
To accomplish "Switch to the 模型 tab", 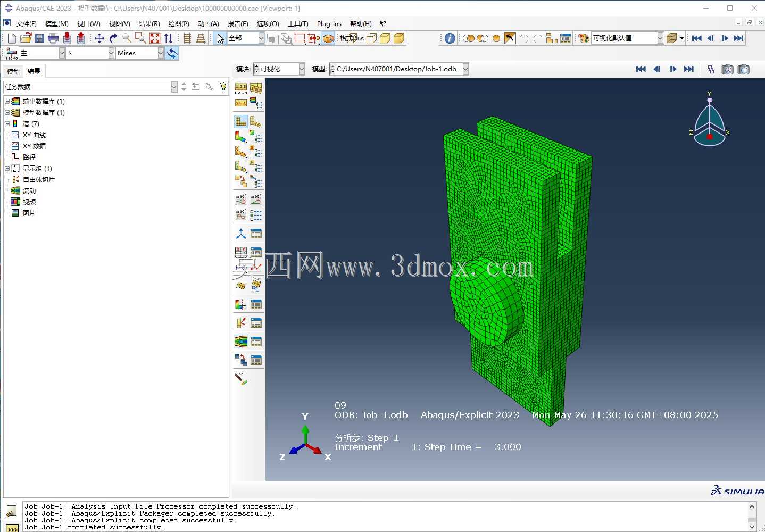I will click(13, 71).
